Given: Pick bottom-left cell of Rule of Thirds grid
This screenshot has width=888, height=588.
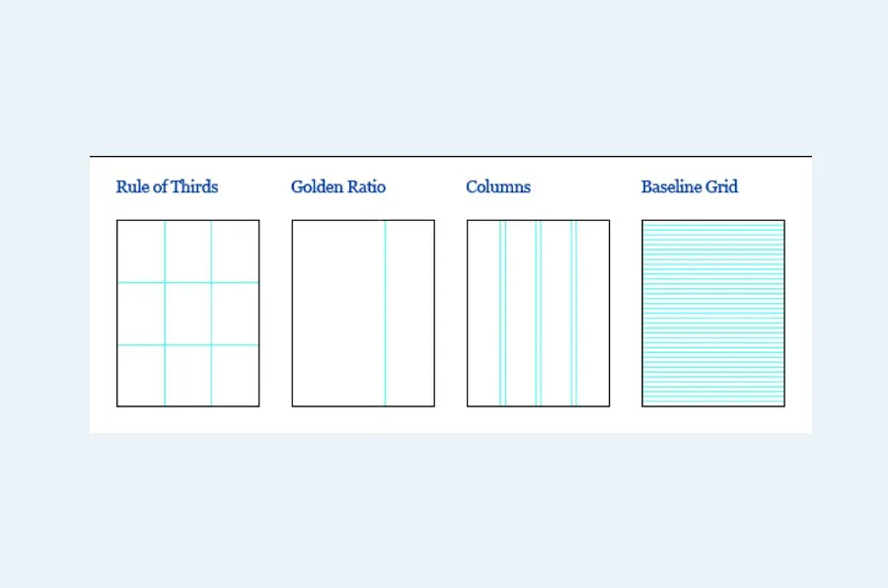Looking at the screenshot, I should pos(141,375).
